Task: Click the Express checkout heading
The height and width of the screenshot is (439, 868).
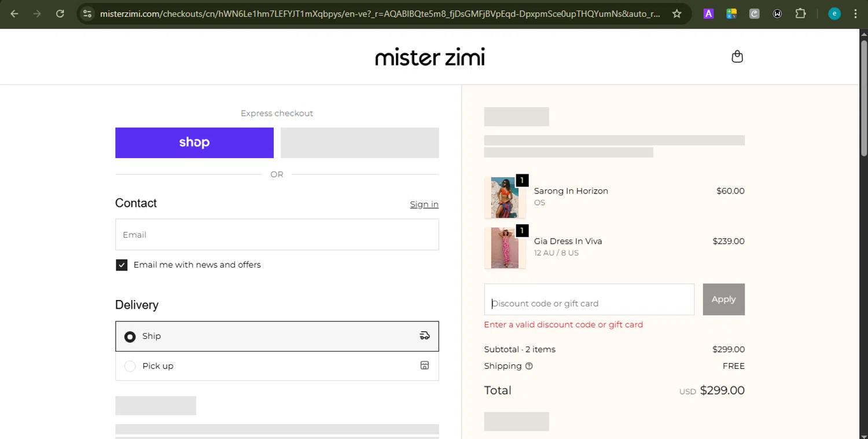Action: [x=277, y=114]
